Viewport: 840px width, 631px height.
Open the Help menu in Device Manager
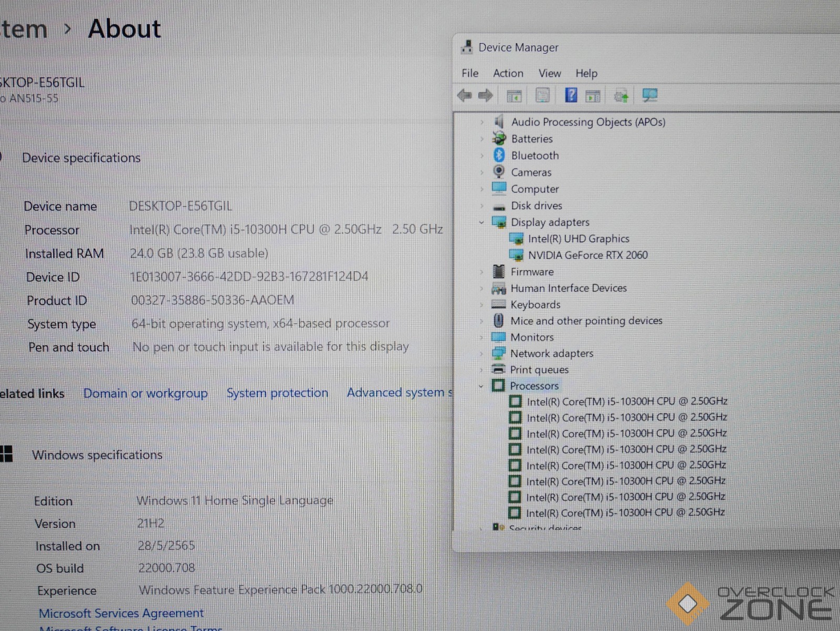click(586, 74)
